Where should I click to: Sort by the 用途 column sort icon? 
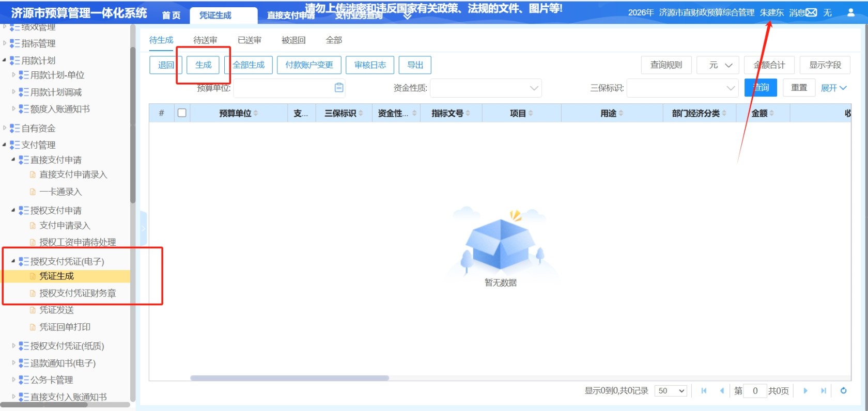point(621,113)
